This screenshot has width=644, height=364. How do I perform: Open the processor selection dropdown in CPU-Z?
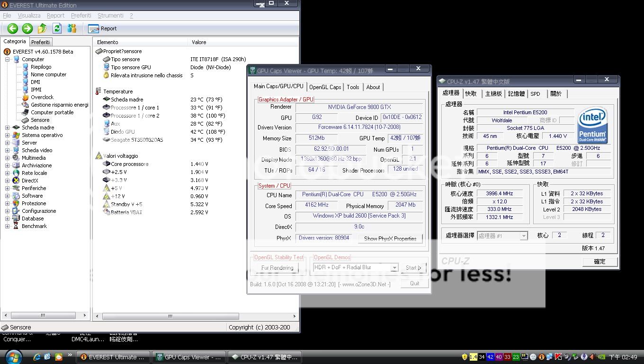click(523, 236)
